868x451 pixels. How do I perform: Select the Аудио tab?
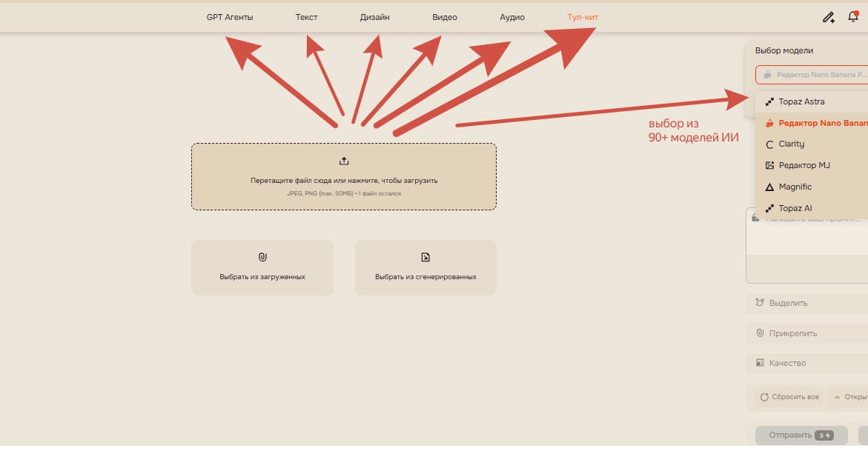(512, 17)
